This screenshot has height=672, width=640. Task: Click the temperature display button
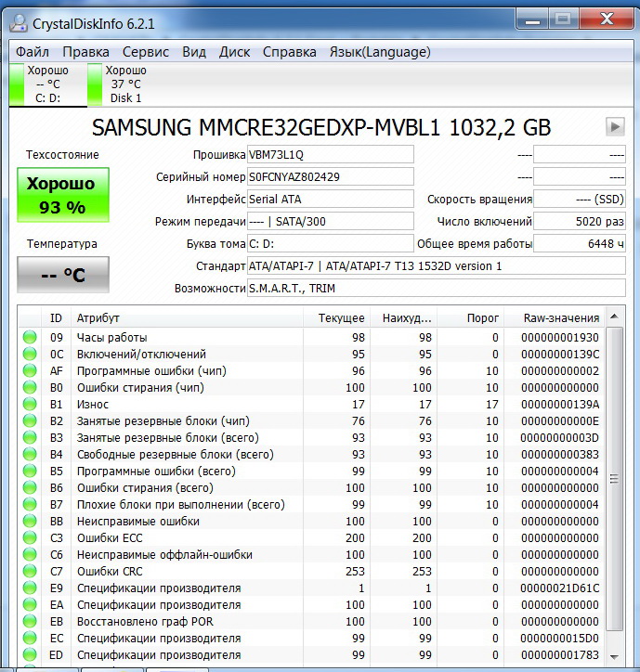pos(63,275)
